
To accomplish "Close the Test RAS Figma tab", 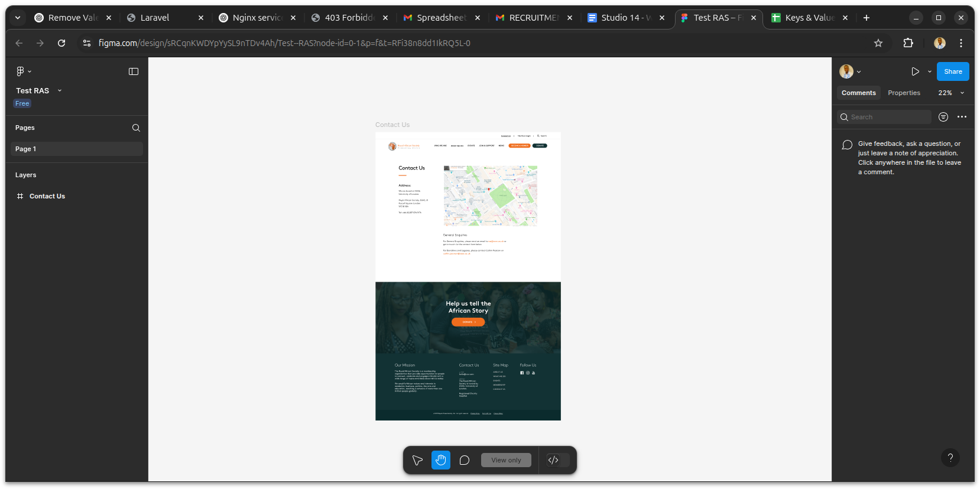I will coord(754,18).
